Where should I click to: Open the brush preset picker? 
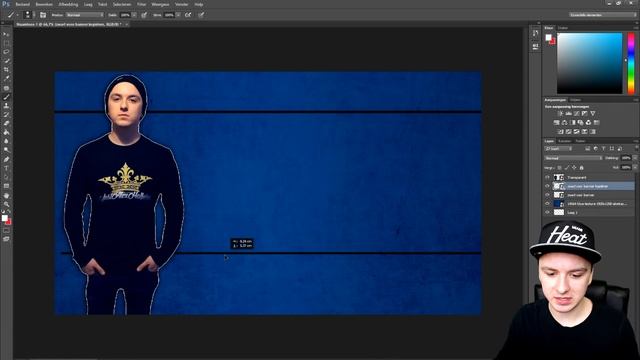click(x=28, y=15)
